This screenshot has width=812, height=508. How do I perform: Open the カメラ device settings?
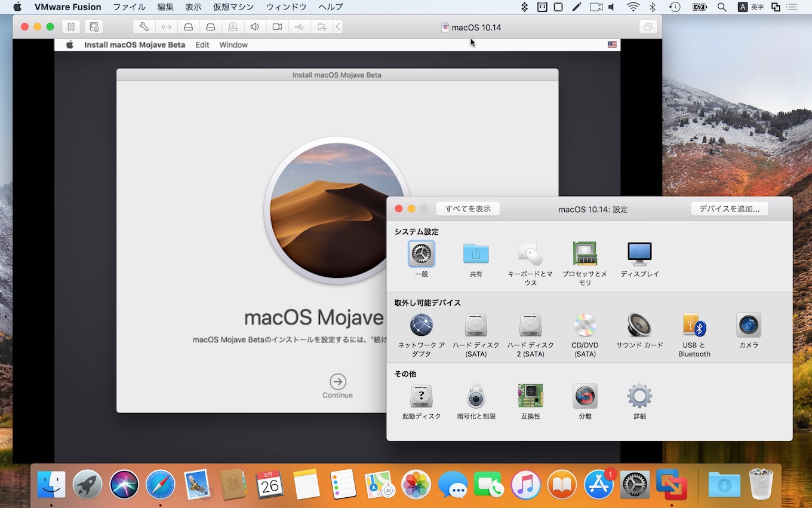point(748,326)
